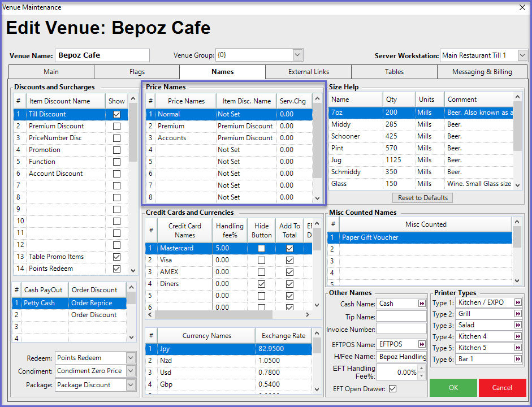The height and width of the screenshot is (407, 532).
Task: Expand the Redeem Points Redeem dropdown
Action: [x=131, y=358]
